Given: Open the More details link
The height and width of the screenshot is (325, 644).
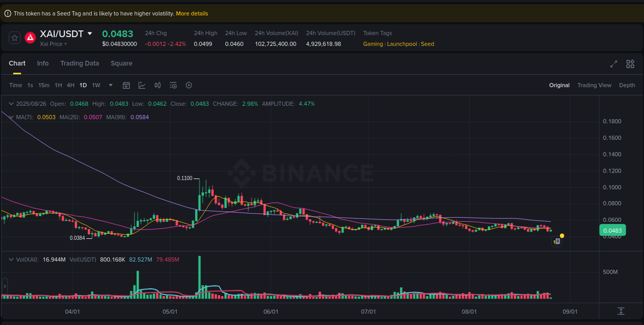Looking at the screenshot, I should (192, 13).
